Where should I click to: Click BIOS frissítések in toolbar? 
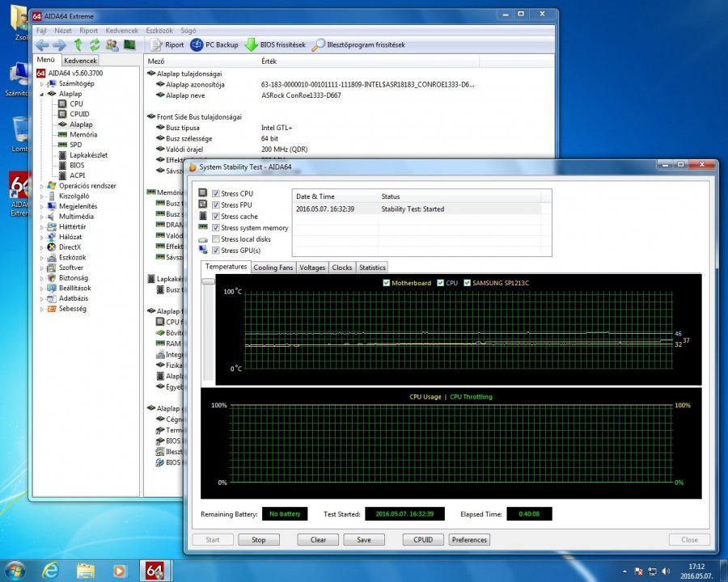[x=275, y=45]
